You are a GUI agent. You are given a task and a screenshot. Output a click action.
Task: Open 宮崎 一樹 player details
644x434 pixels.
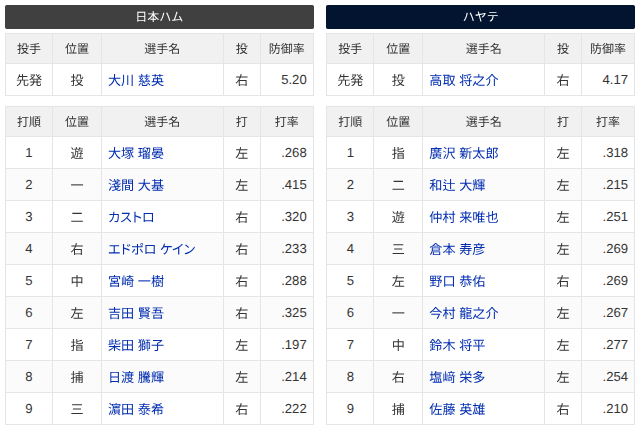[136, 281]
